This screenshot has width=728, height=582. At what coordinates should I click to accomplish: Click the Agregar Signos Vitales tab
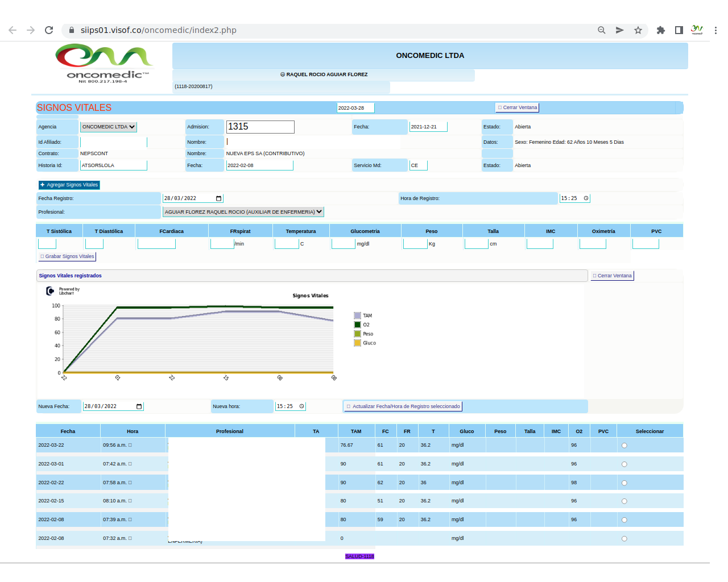[x=69, y=185]
